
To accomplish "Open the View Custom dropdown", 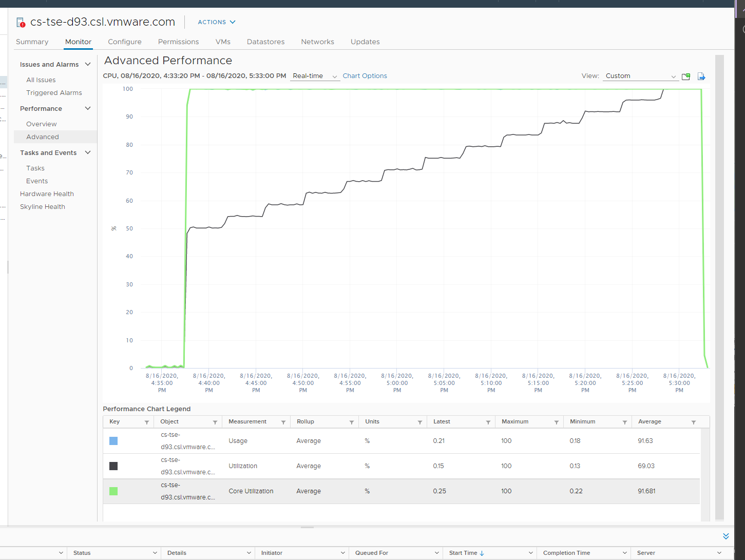I will [641, 76].
